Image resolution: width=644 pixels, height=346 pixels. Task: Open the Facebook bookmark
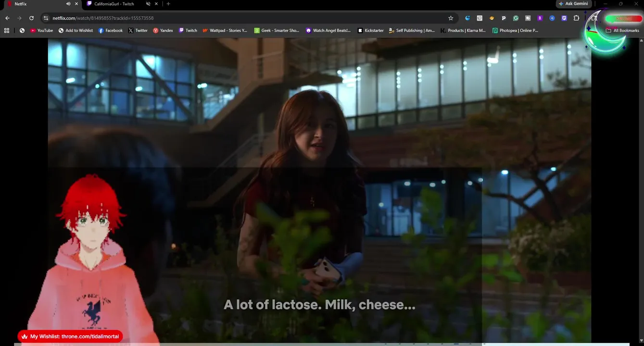click(111, 30)
